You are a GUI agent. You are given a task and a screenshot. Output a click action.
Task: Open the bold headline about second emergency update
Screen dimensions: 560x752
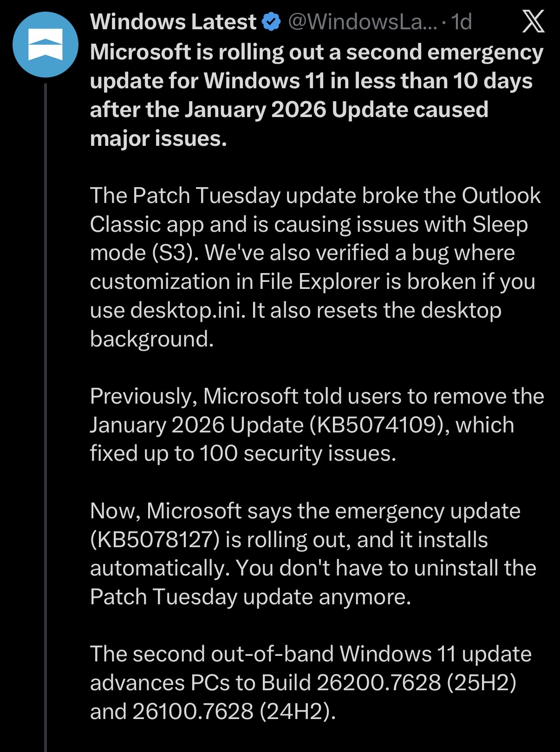coord(317,95)
